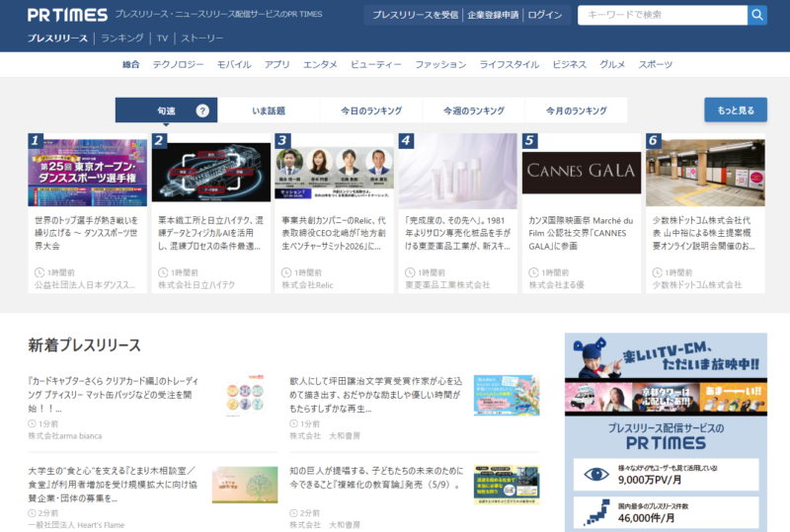This screenshot has height=532, width=790.
Task: Open headline 栗本鐵工所と日立ハイテク
Action: pyautogui.click(x=210, y=233)
